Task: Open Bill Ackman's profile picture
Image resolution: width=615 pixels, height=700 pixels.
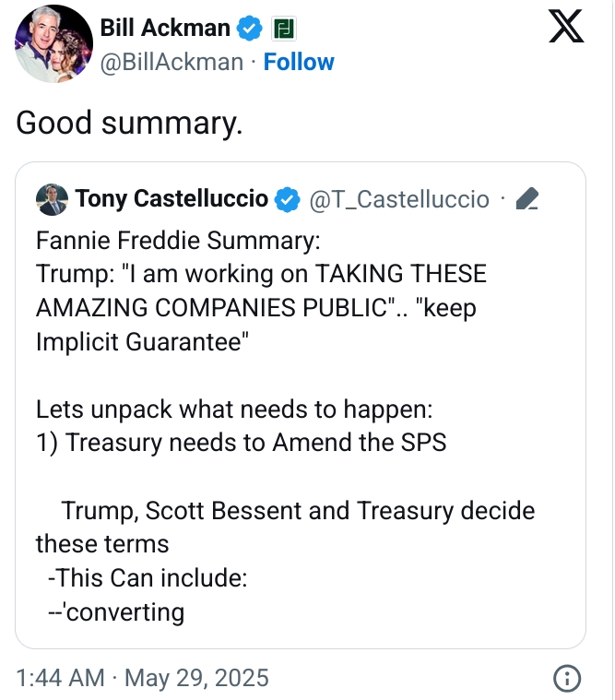Action: click(x=54, y=43)
